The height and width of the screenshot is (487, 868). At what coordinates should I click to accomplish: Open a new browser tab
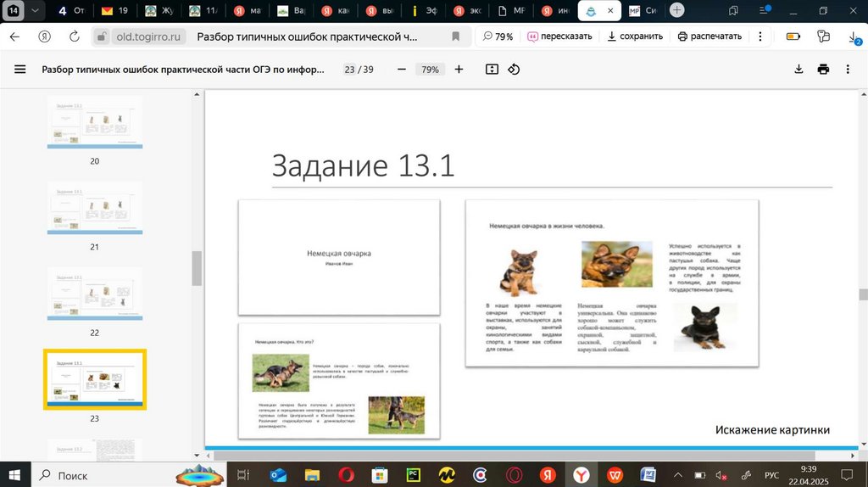[x=676, y=10]
